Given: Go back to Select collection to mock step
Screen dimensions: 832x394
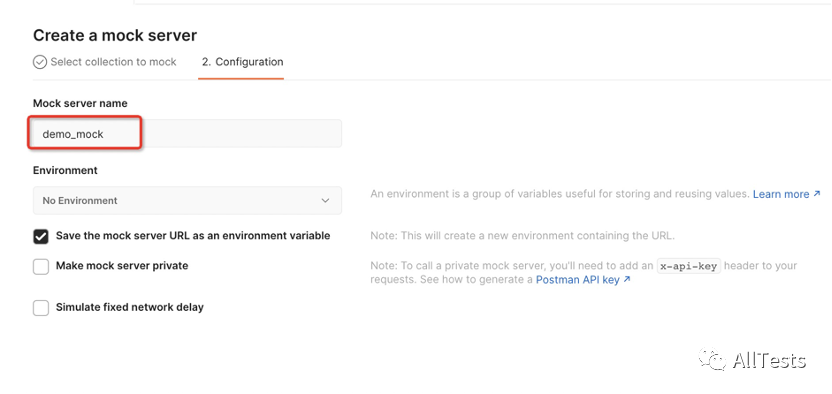Looking at the screenshot, I should (113, 62).
